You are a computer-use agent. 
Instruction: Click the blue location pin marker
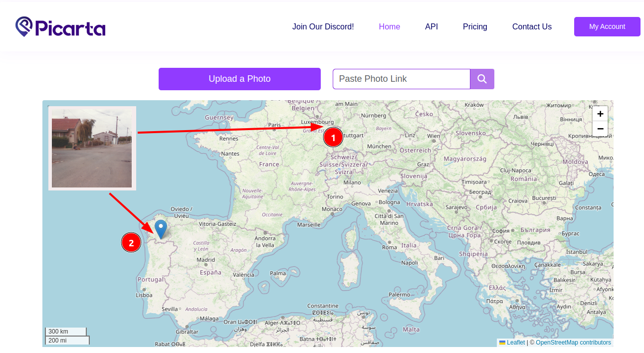coord(161,229)
